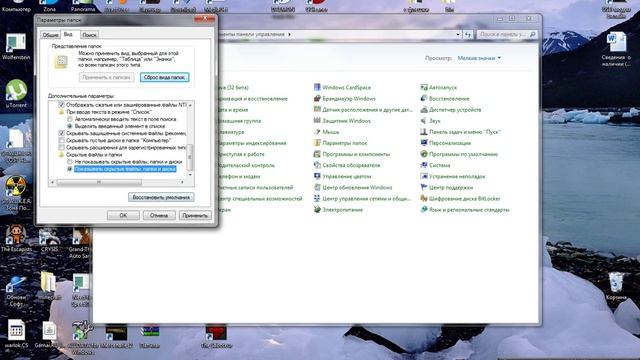Open Параметры папок icon in Control Panel
The height and width of the screenshot is (360, 640).
coord(317,143)
